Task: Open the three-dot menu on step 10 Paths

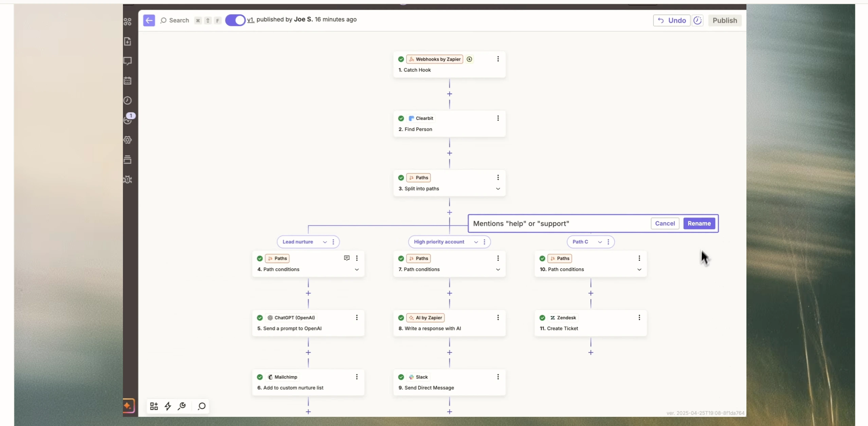Action: pos(639,258)
